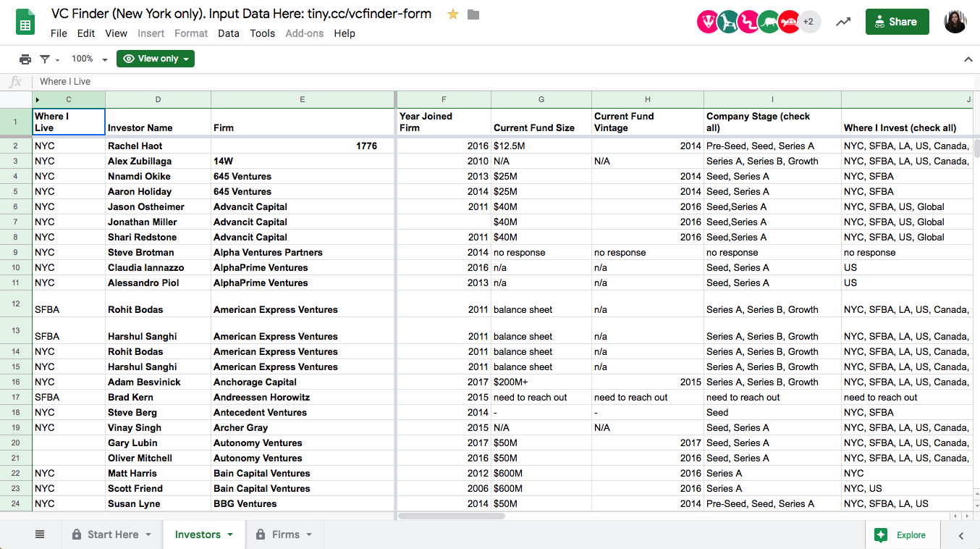The height and width of the screenshot is (549, 980).
Task: Select column I header
Action: tap(772, 99)
